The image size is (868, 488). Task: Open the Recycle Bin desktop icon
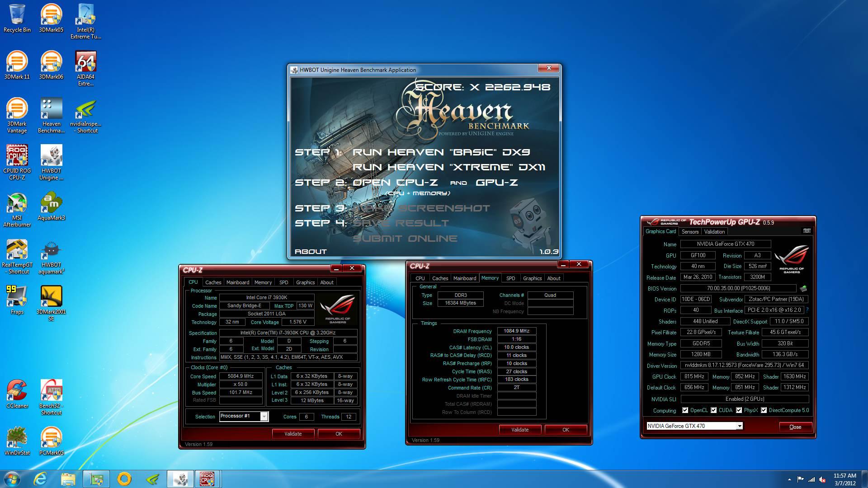pos(17,18)
